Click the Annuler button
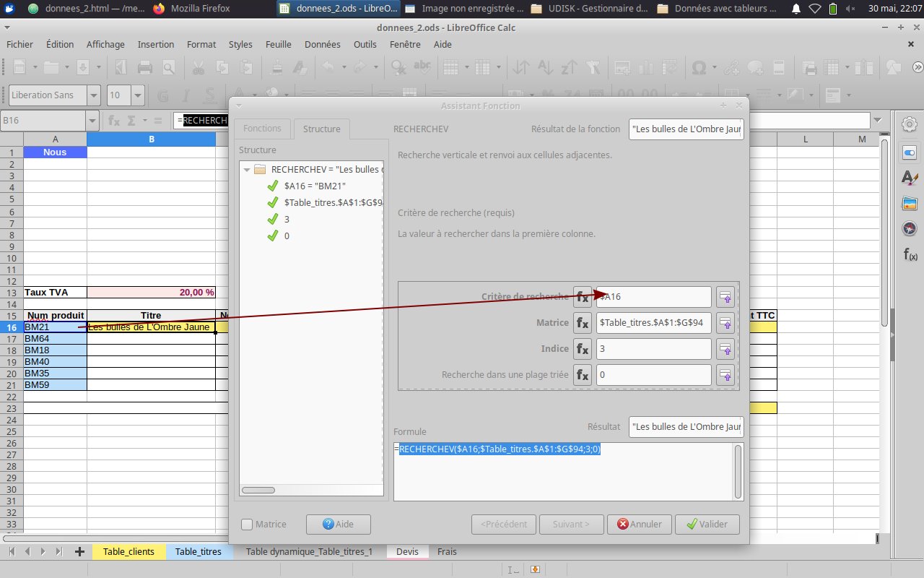 pyautogui.click(x=640, y=525)
